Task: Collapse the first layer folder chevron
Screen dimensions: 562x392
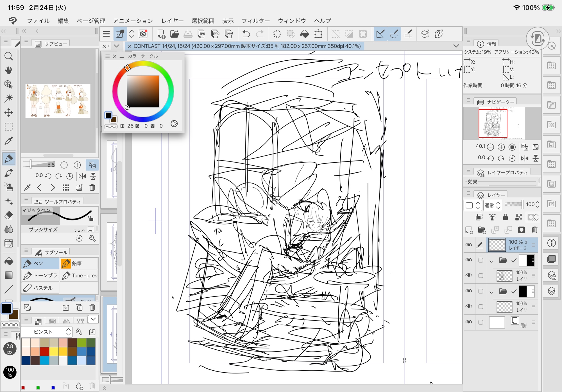Action: point(491,261)
